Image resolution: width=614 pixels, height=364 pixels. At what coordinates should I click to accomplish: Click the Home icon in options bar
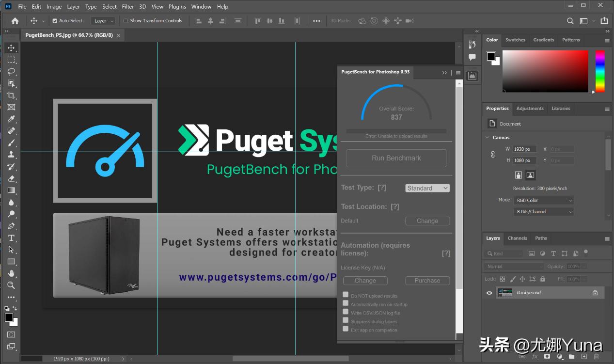click(15, 21)
